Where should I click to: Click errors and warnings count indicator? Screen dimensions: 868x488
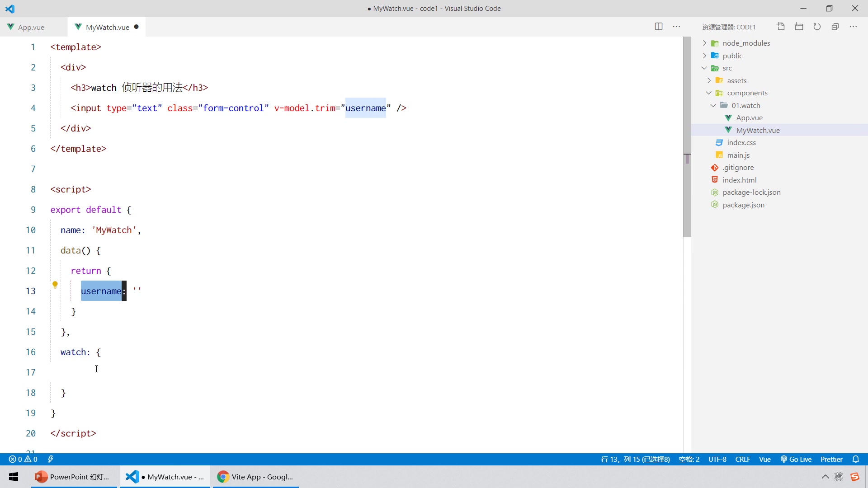pos(23,459)
